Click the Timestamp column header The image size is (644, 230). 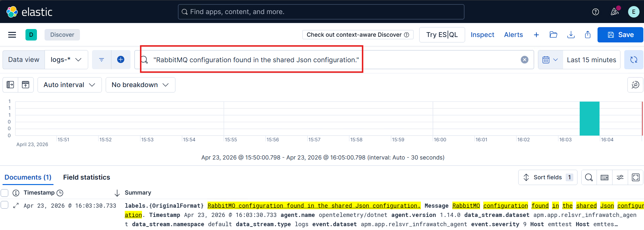[x=39, y=193]
